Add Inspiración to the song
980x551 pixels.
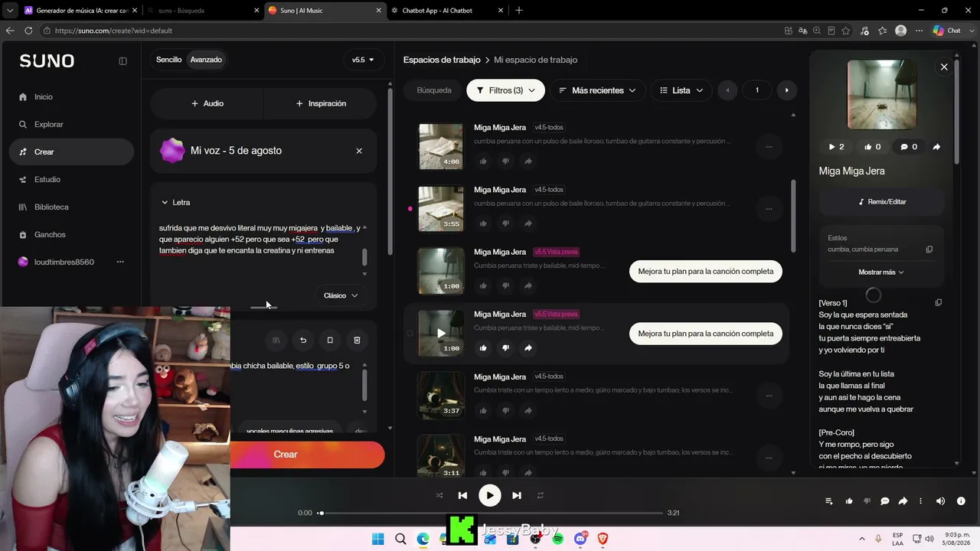pyautogui.click(x=321, y=103)
